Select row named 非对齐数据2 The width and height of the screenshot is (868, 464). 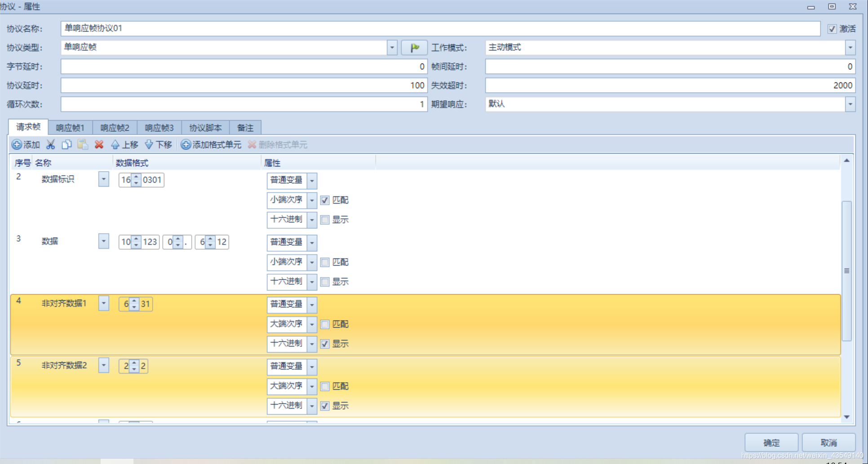click(425, 387)
